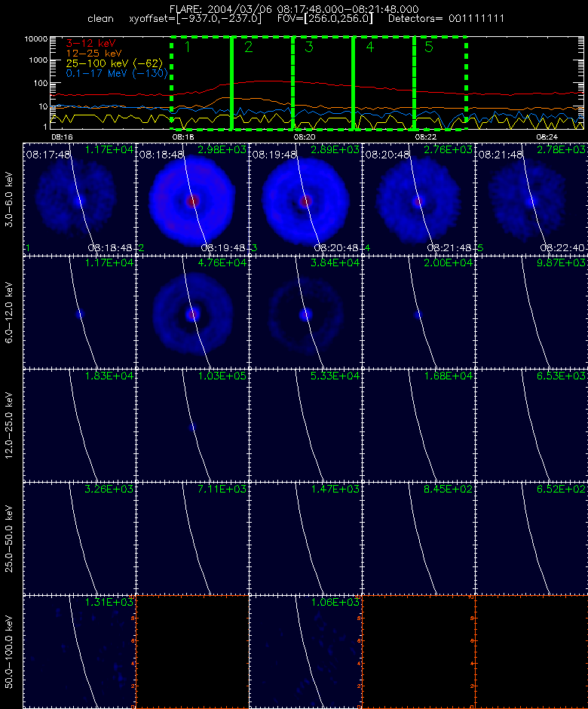Click the '3.0-6.0 keV' row label
This screenshot has width=588, height=709.
click(9, 199)
